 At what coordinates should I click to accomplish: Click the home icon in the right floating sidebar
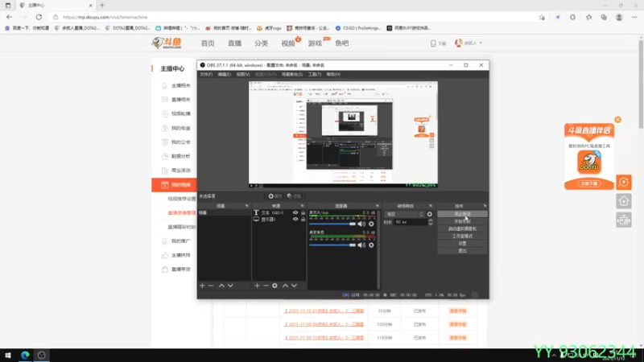pos(623,201)
